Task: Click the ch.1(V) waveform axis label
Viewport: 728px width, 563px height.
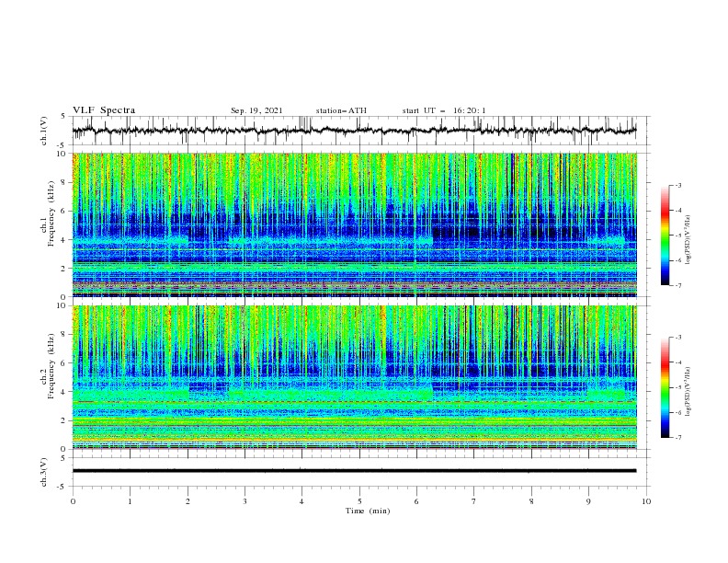Action: 44,131
